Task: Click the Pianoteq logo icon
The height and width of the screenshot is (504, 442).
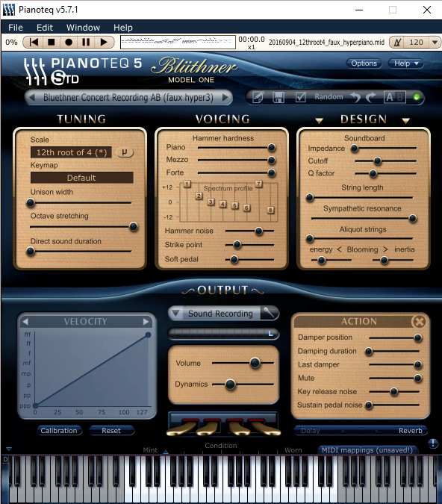Action: pos(34,72)
